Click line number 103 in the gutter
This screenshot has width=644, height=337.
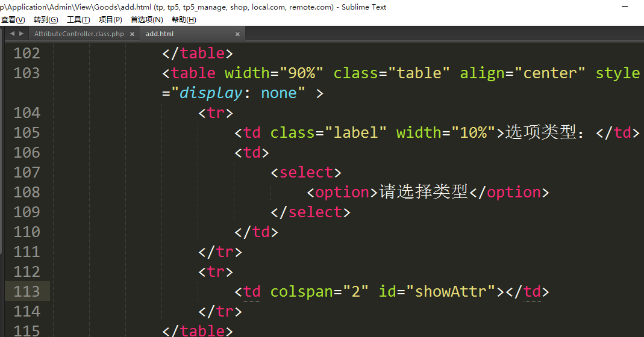(x=27, y=73)
